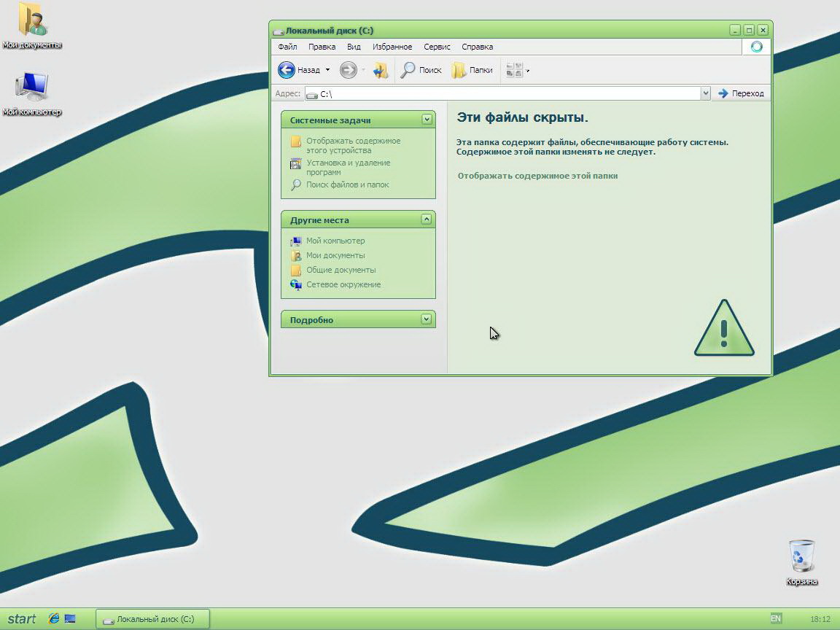This screenshot has height=630, width=840.
Task: Open the Сервис menu
Action: point(437,47)
